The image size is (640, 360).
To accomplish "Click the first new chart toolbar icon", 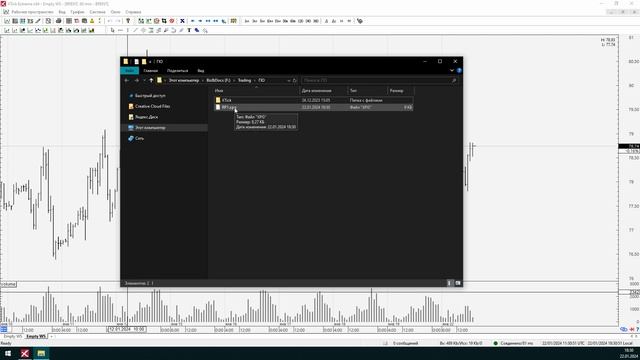I will pyautogui.click(x=7, y=21).
